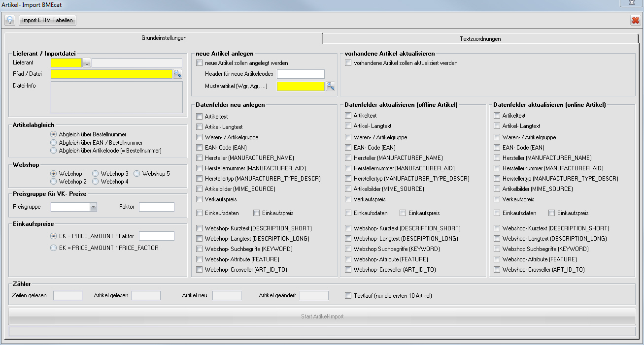
Task: Check Herstellertyp under offline Artikel aktualisieren
Action: [x=348, y=179]
